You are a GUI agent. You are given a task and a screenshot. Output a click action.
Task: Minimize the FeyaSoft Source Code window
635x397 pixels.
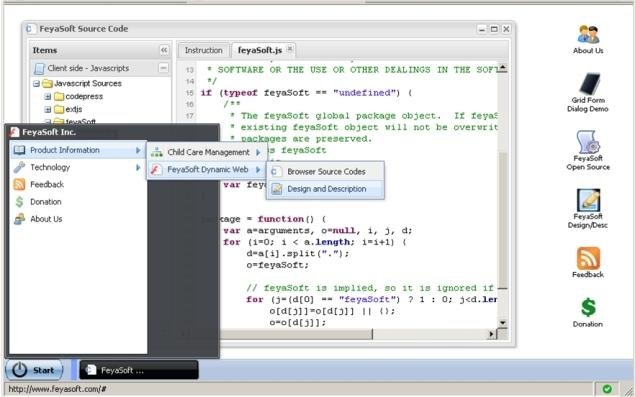pos(482,29)
